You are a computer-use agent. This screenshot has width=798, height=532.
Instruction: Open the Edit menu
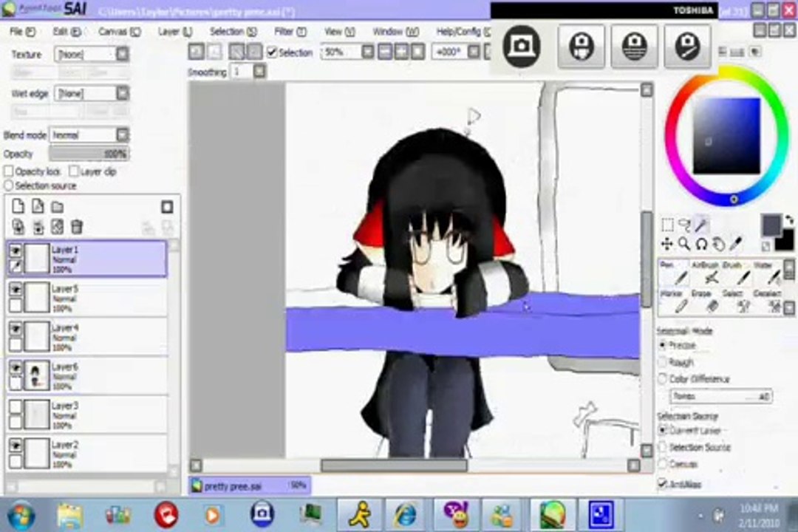tap(66, 32)
